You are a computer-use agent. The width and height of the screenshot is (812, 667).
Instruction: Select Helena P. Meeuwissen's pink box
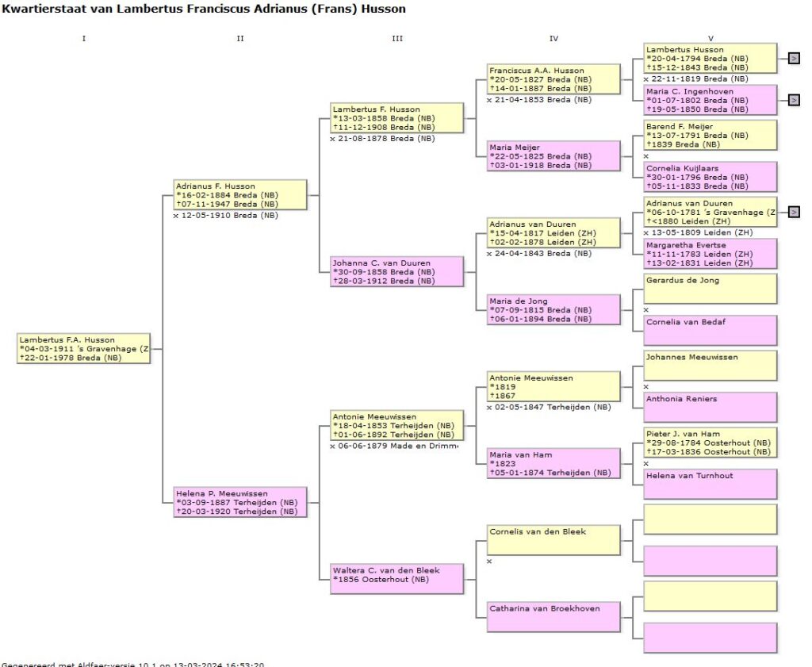(240, 502)
